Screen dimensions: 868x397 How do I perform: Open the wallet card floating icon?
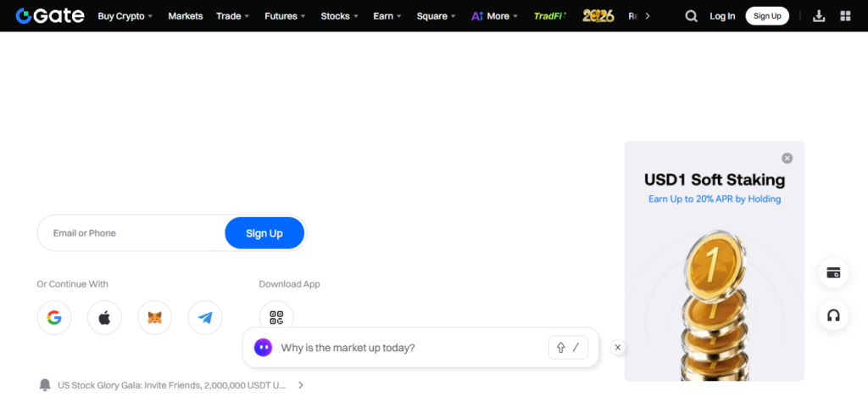pyautogui.click(x=833, y=272)
